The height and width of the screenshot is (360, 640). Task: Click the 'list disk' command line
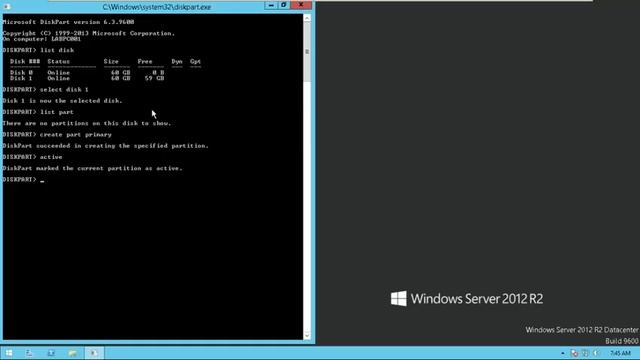(x=38, y=50)
